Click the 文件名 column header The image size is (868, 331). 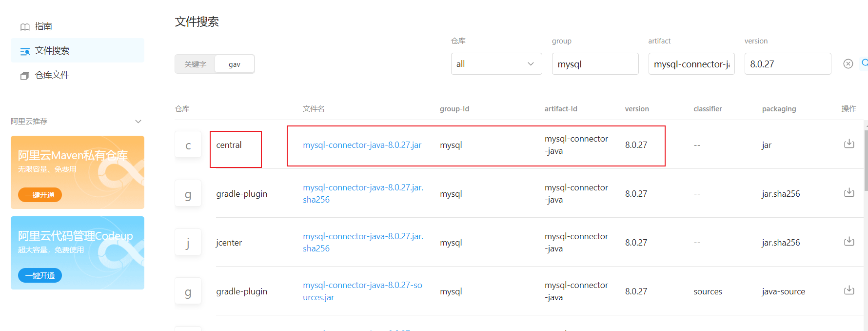coord(314,109)
